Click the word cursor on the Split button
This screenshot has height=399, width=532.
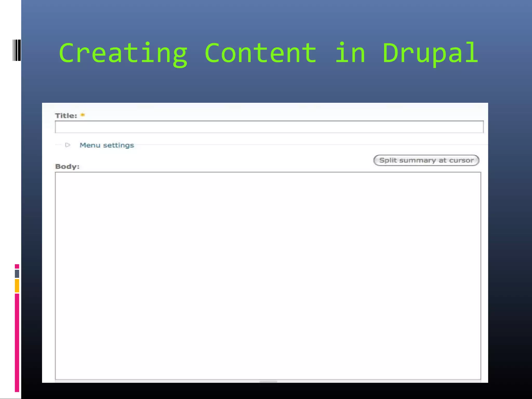[461, 160]
